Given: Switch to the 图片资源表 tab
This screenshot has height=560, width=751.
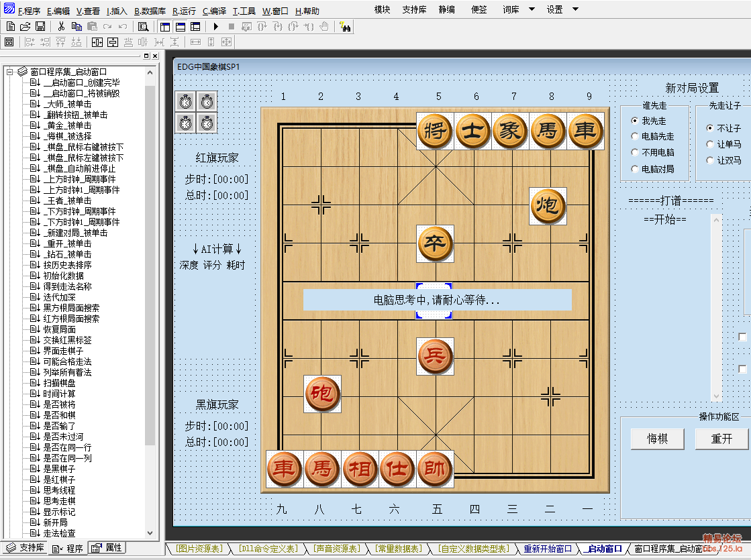Looking at the screenshot, I should pyautogui.click(x=199, y=549).
